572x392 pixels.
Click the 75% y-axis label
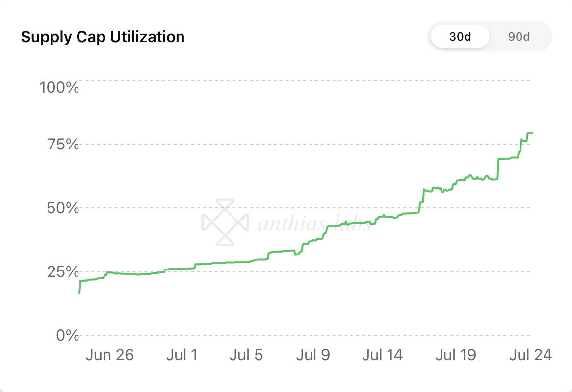click(x=62, y=145)
